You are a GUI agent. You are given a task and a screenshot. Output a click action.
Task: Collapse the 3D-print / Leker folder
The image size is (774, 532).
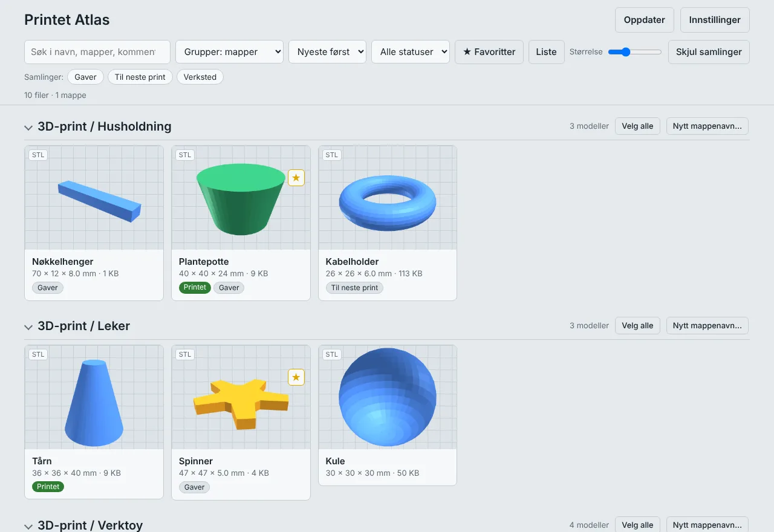click(28, 326)
